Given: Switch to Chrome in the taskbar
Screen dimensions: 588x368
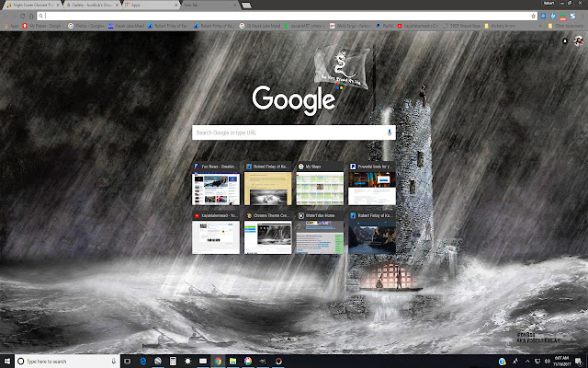Looking at the screenshot, I should pos(218,362).
